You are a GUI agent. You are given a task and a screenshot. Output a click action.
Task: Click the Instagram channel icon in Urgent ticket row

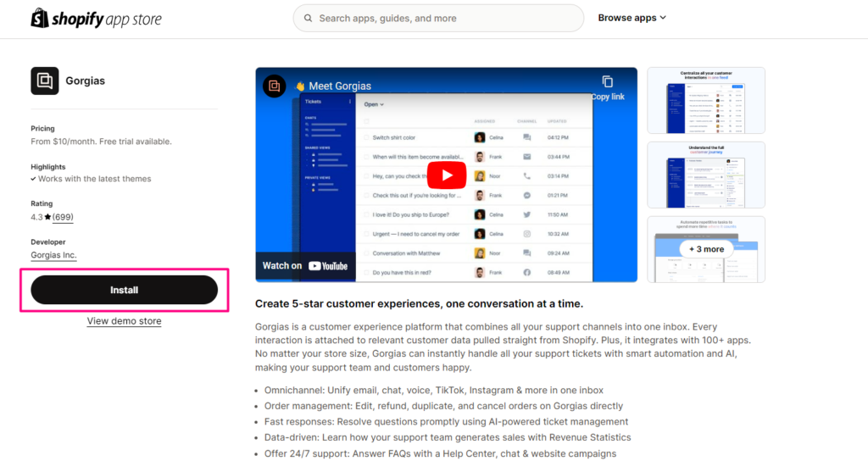527,234
